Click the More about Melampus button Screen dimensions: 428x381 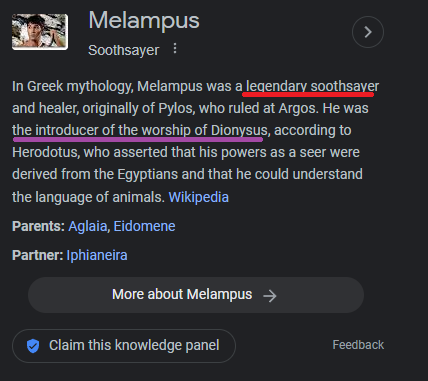point(196,295)
